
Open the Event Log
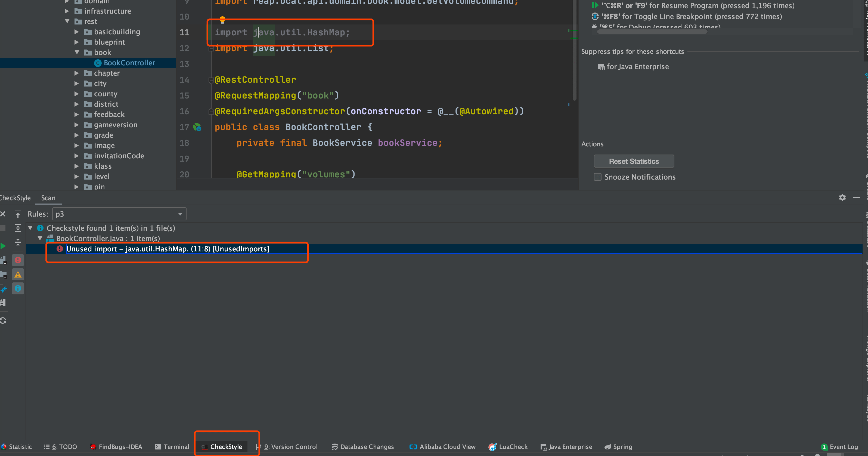840,447
